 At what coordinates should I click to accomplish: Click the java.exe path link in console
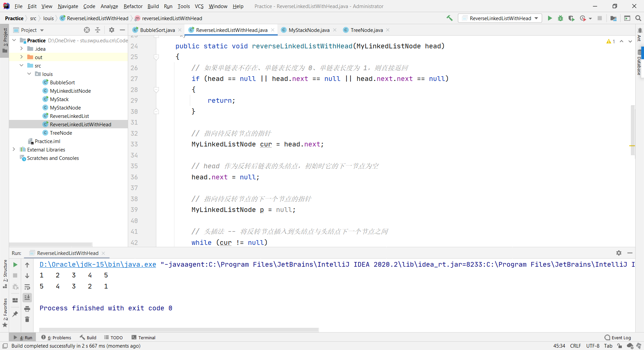[x=98, y=265]
